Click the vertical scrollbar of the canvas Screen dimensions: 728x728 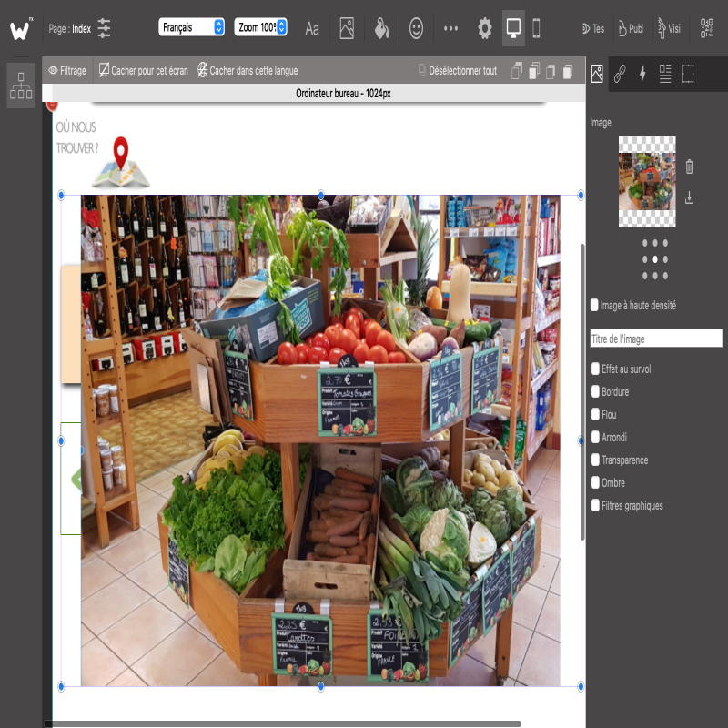582,391
